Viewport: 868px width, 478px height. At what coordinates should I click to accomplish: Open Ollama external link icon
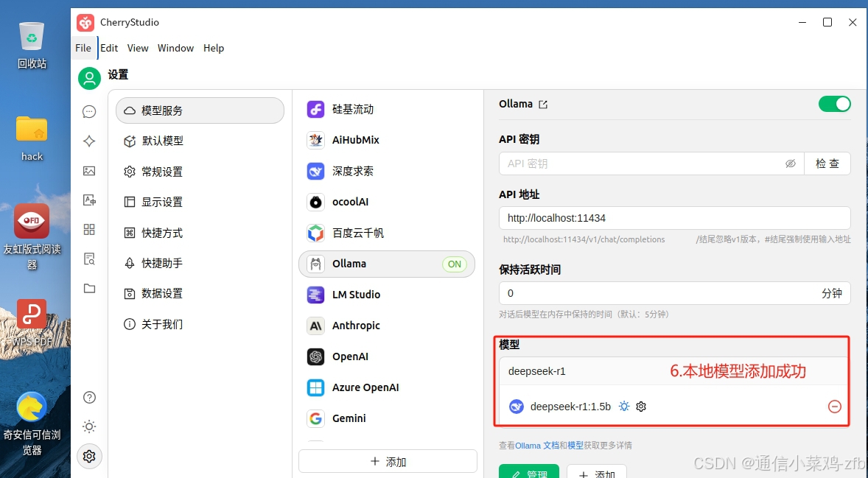point(543,105)
